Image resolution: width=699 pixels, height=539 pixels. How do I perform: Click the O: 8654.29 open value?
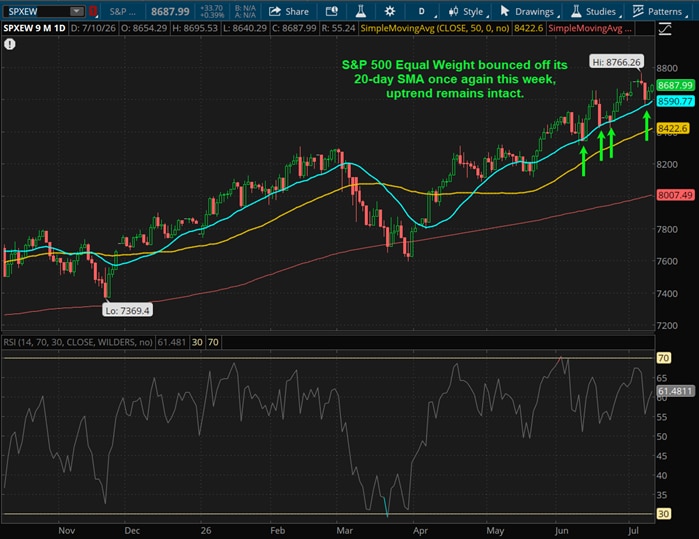click(144, 29)
